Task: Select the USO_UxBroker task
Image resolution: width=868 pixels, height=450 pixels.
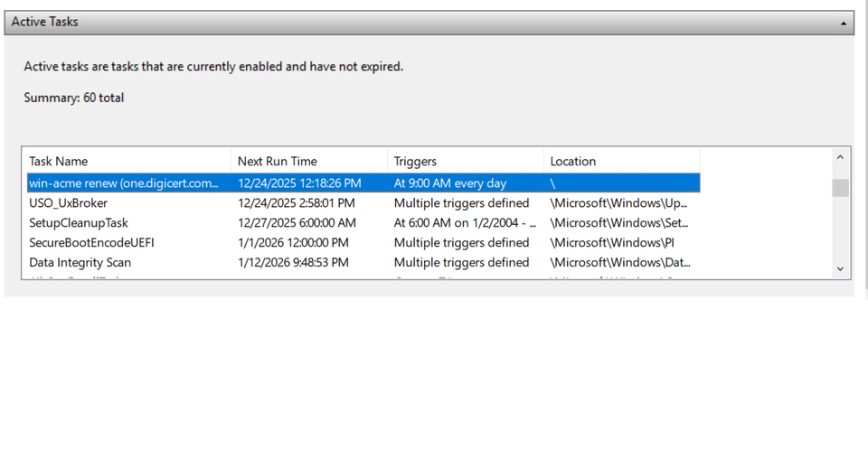Action: click(x=69, y=202)
